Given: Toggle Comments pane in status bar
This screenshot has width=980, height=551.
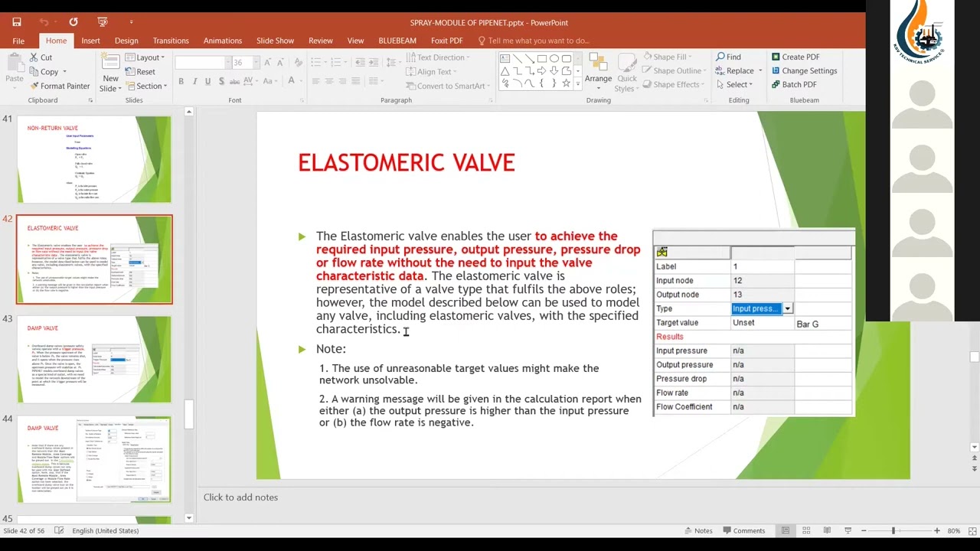Looking at the screenshot, I should (743, 530).
